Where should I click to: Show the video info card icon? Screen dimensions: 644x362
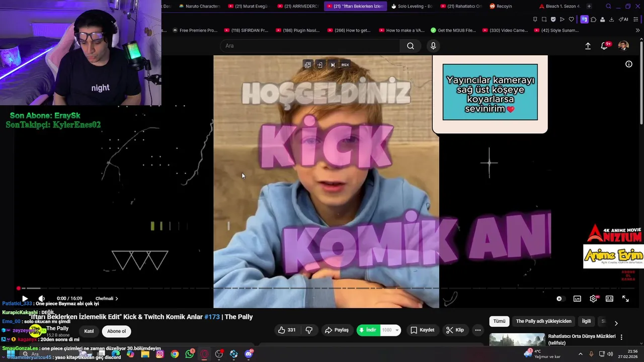click(629, 64)
